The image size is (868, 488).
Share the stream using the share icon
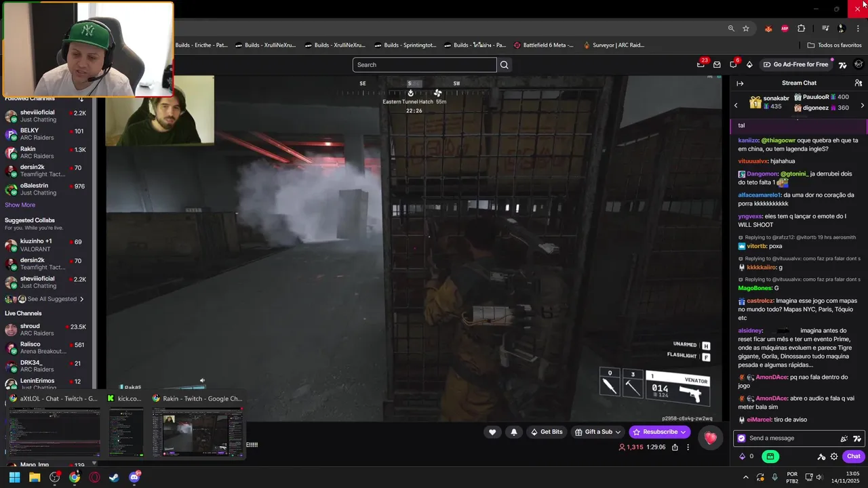pos(675,447)
